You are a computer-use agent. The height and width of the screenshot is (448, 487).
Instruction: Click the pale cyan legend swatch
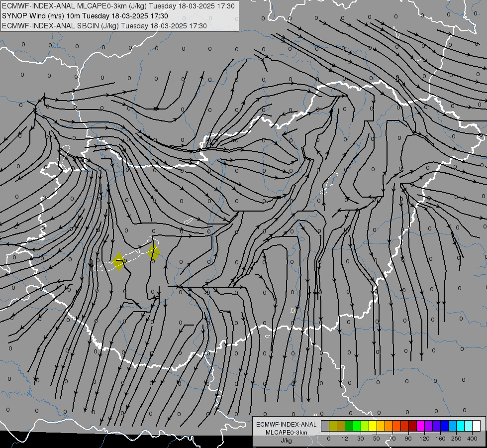469,426
